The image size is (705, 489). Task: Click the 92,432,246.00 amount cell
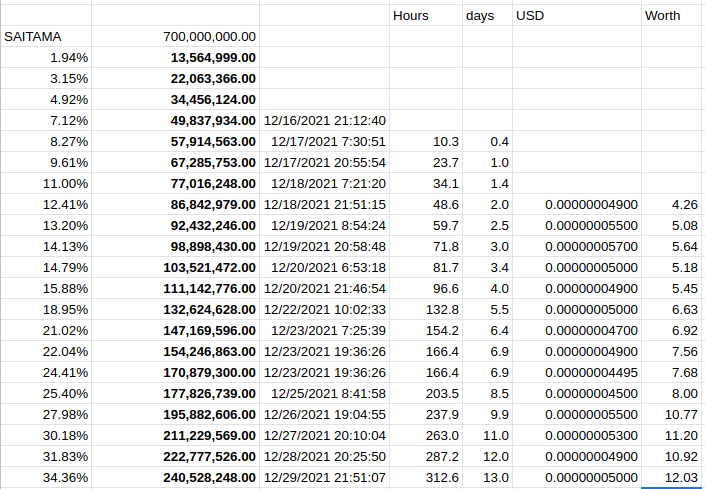(x=175, y=225)
